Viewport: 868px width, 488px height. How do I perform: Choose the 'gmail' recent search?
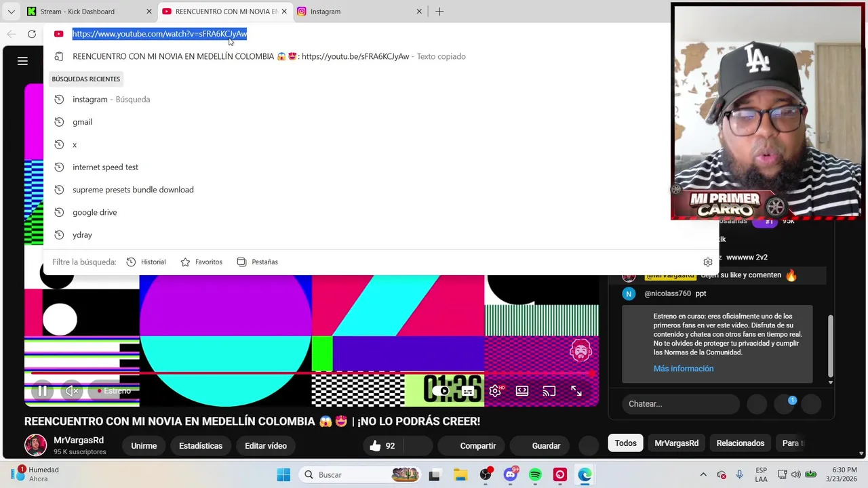(381, 122)
